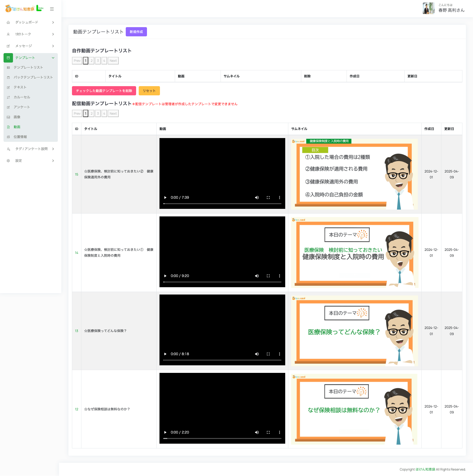Screen dimensions: 473x476
Task: Collapse the テンプレート sidebar section
Action: pyautogui.click(x=53, y=58)
